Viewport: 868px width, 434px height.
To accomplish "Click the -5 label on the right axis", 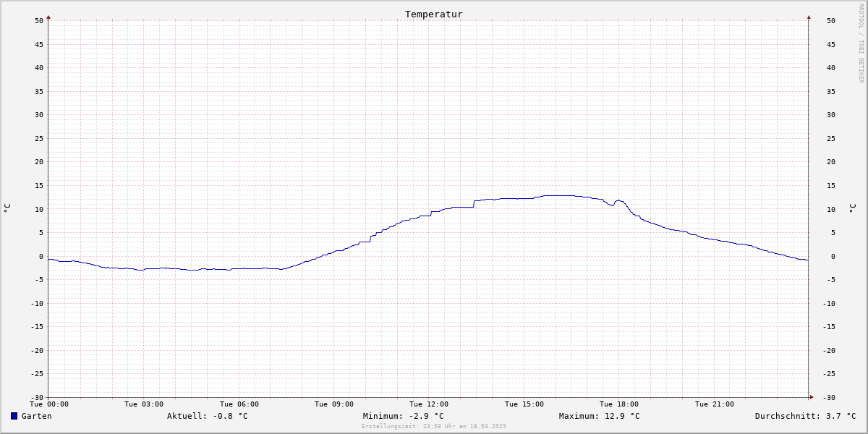I will click(831, 280).
